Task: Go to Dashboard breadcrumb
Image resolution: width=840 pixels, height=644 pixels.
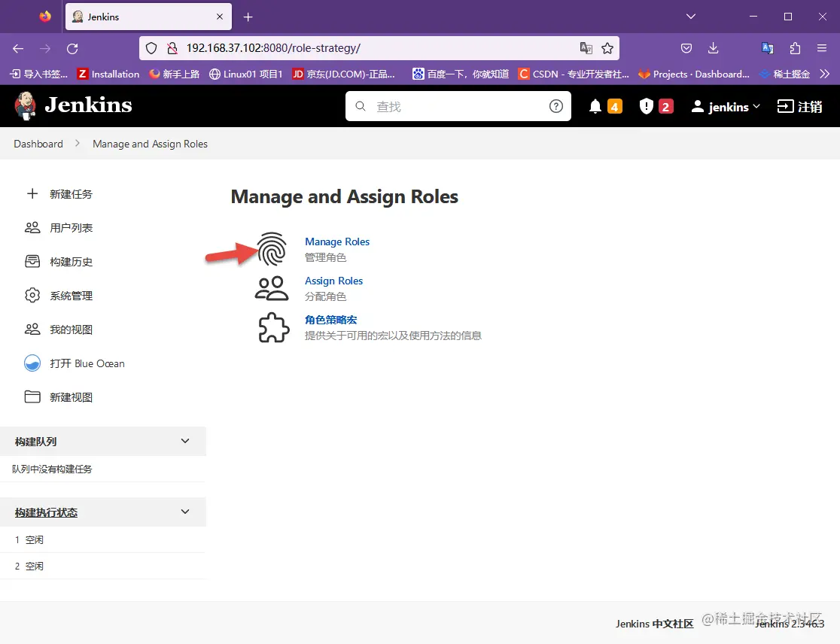Action: pos(38,144)
